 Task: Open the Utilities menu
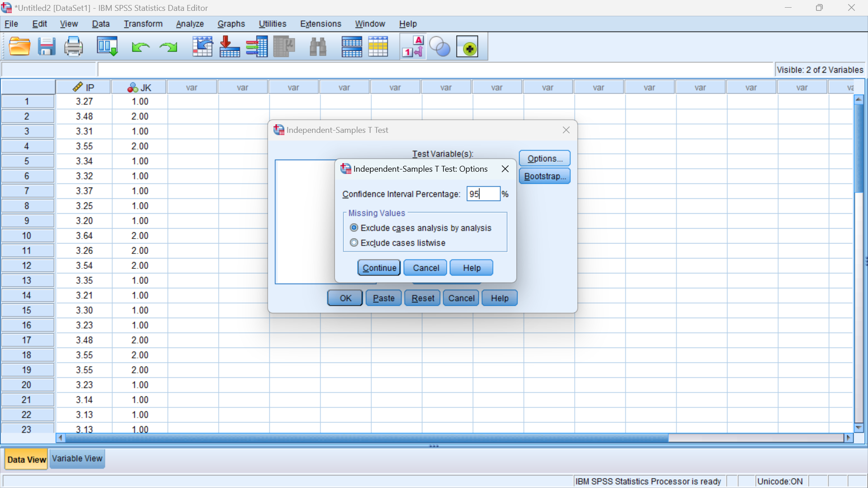point(273,24)
